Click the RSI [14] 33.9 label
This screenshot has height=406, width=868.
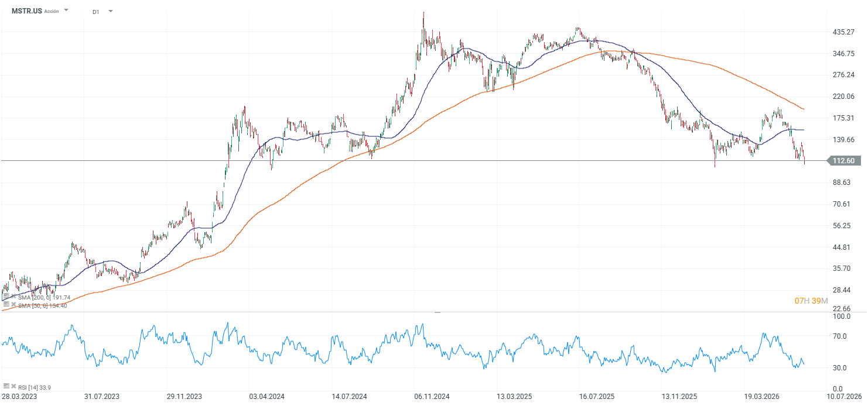pos(35,387)
